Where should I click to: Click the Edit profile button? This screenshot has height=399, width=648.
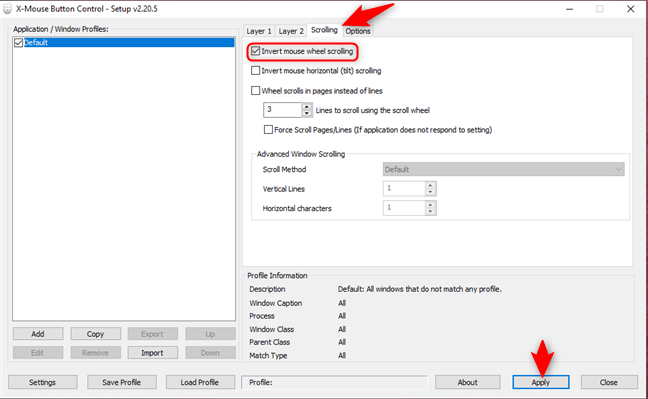[38, 353]
